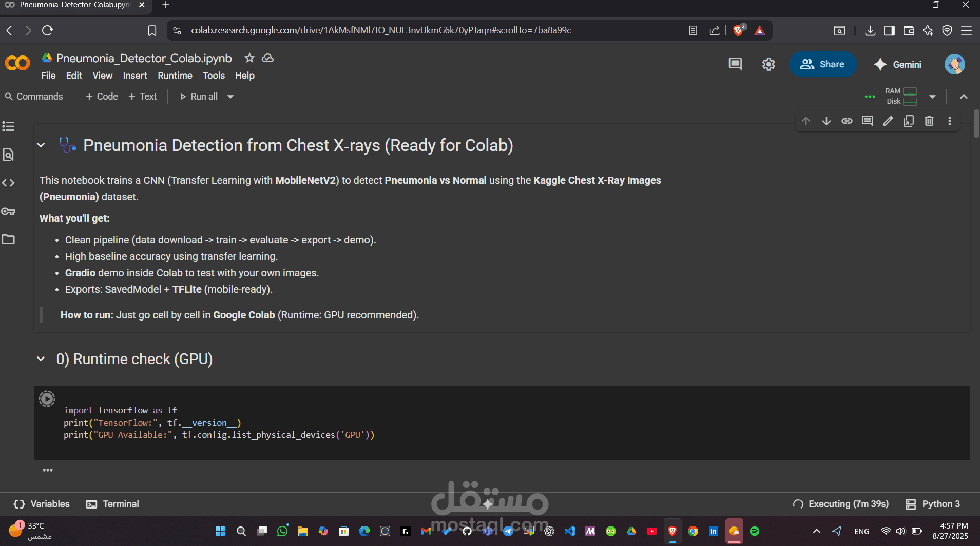980x546 pixels.
Task: Copy link to this cell
Action: (847, 121)
